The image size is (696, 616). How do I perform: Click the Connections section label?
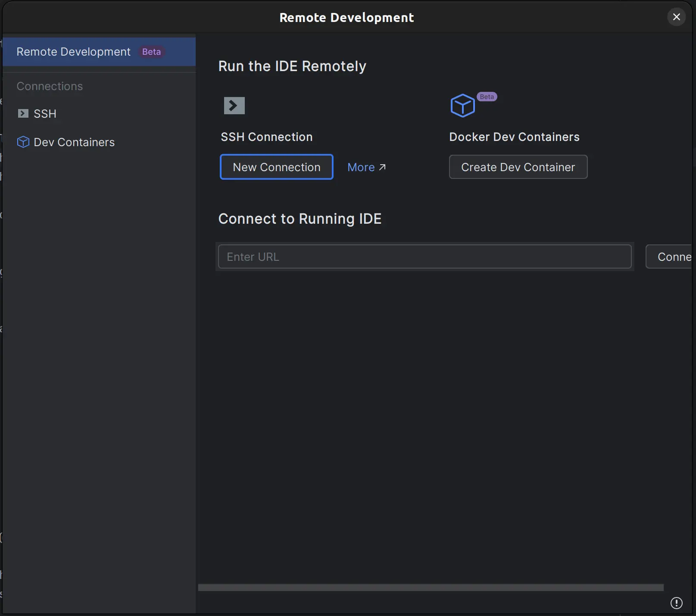click(x=50, y=86)
